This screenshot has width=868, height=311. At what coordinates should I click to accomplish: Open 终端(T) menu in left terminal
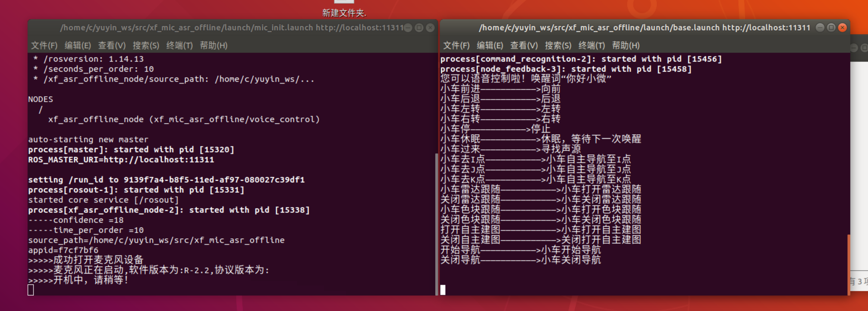(179, 45)
